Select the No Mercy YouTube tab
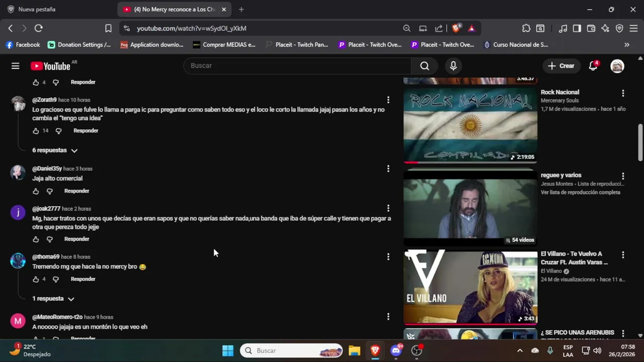644x362 pixels. point(175,10)
